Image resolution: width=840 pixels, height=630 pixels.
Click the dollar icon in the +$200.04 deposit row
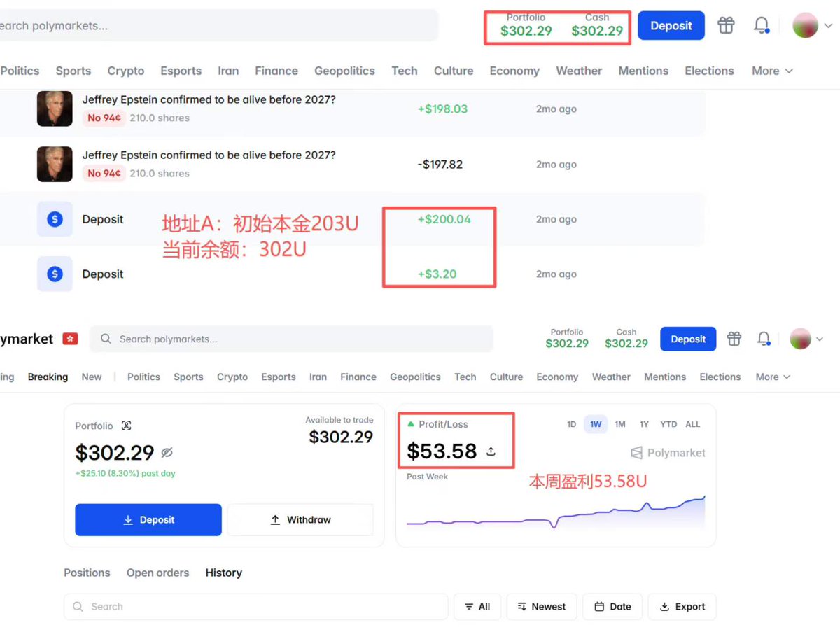[55, 219]
